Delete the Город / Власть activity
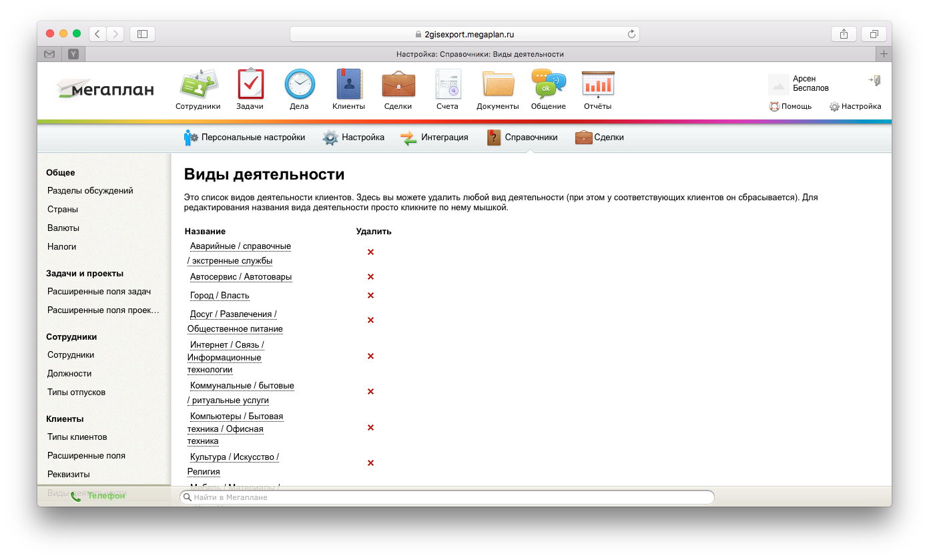The width and height of the screenshot is (929, 560). point(370,296)
